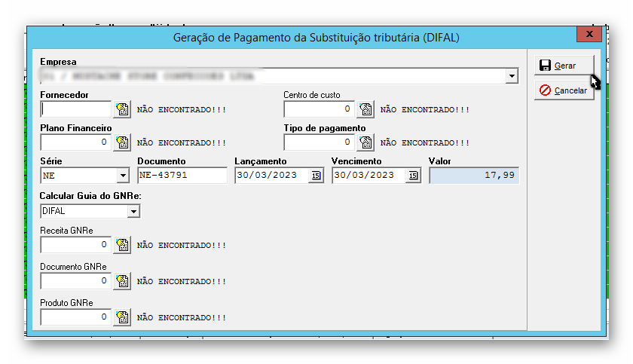Close the DIFAL payment dialog window
Image resolution: width=633 pixels, height=364 pixels.
coord(588,35)
